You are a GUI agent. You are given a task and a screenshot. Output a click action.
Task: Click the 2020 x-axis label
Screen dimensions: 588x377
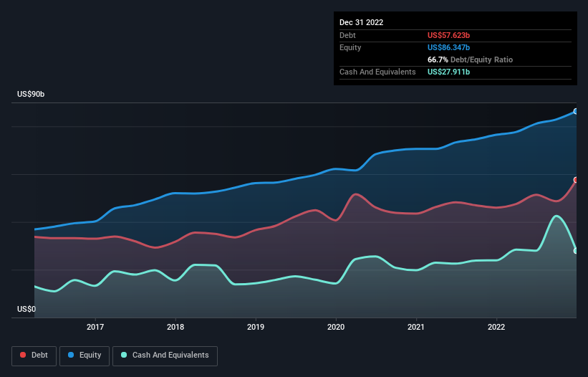click(336, 327)
